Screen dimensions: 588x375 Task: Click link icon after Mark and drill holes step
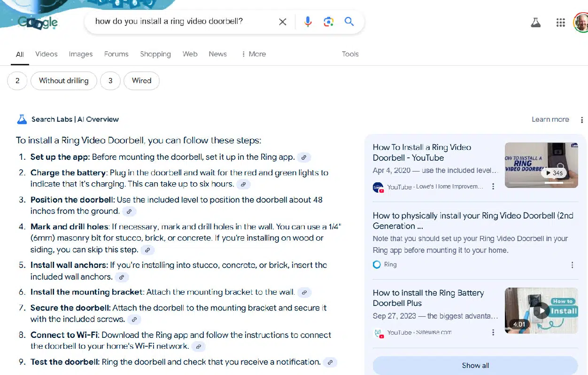pyautogui.click(x=147, y=250)
